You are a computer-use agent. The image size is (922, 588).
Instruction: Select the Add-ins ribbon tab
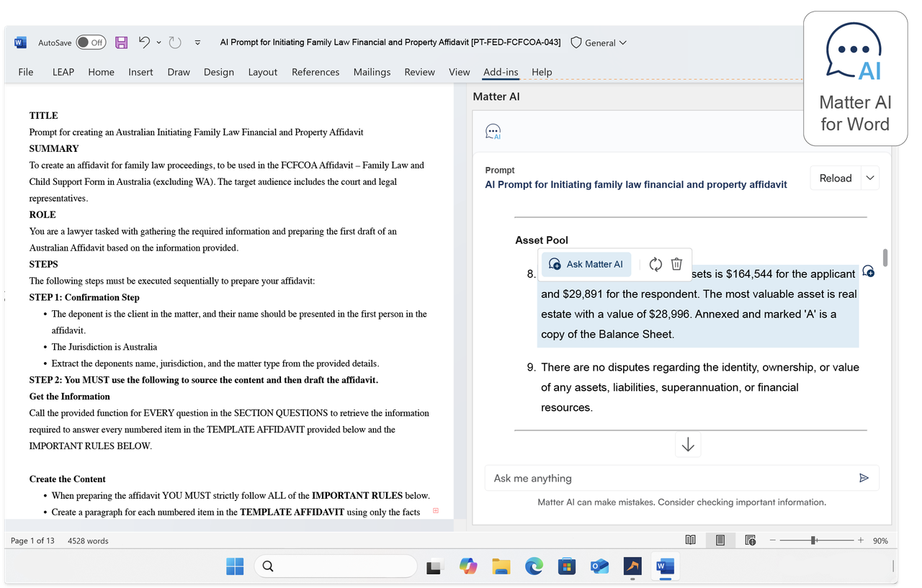click(501, 72)
